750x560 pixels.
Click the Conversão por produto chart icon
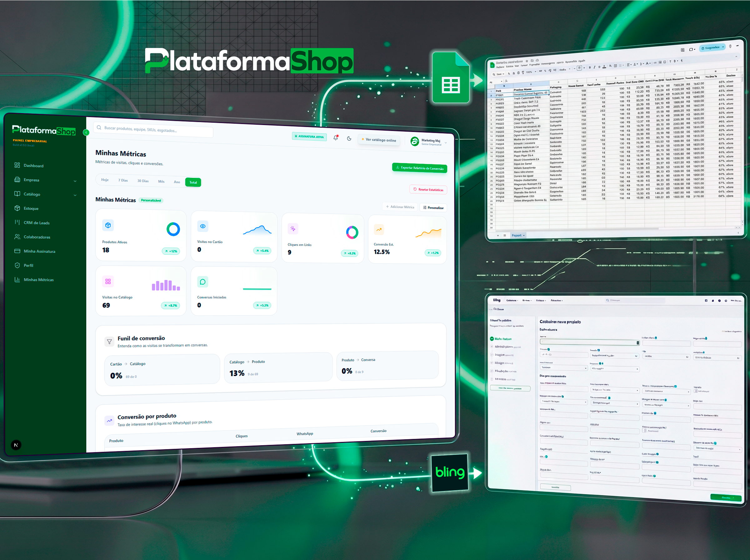coord(109,421)
